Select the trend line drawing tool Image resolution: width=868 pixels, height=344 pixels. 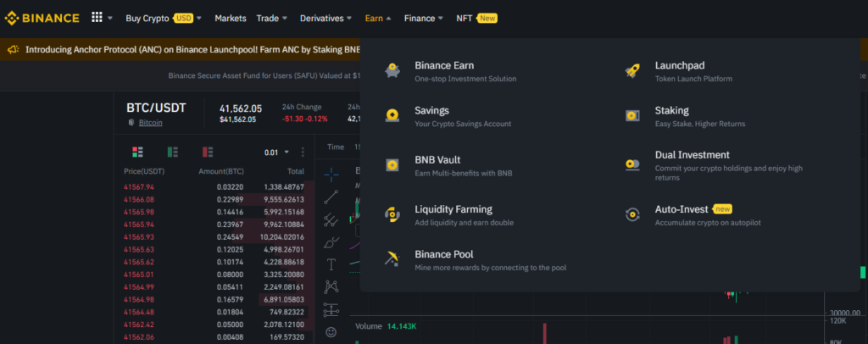[x=331, y=197]
